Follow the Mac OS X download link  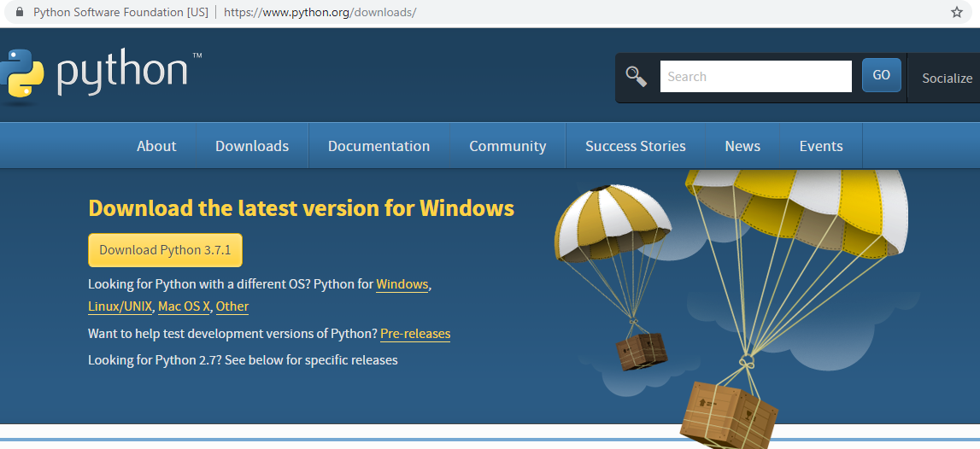pyautogui.click(x=184, y=306)
